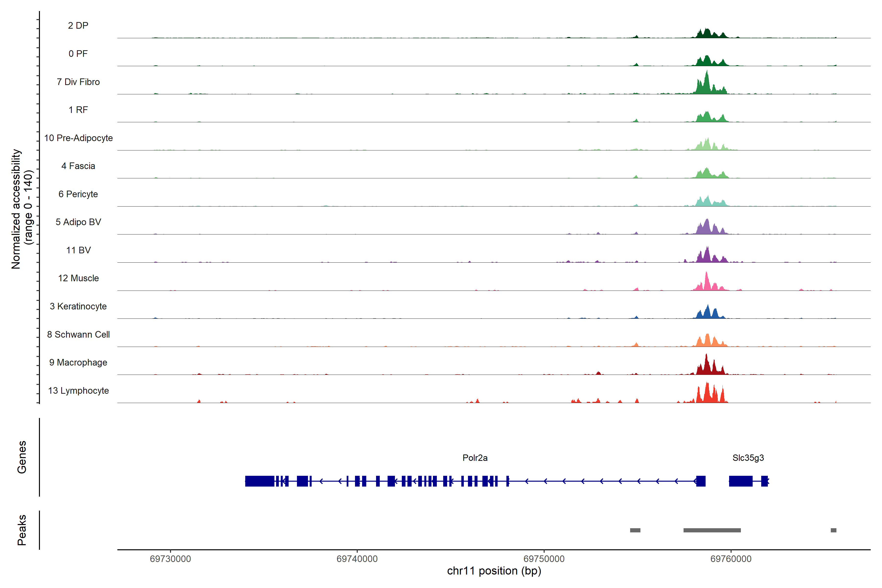Click the 9 Macrophage track label
The width and height of the screenshot is (882, 588).
[78, 363]
